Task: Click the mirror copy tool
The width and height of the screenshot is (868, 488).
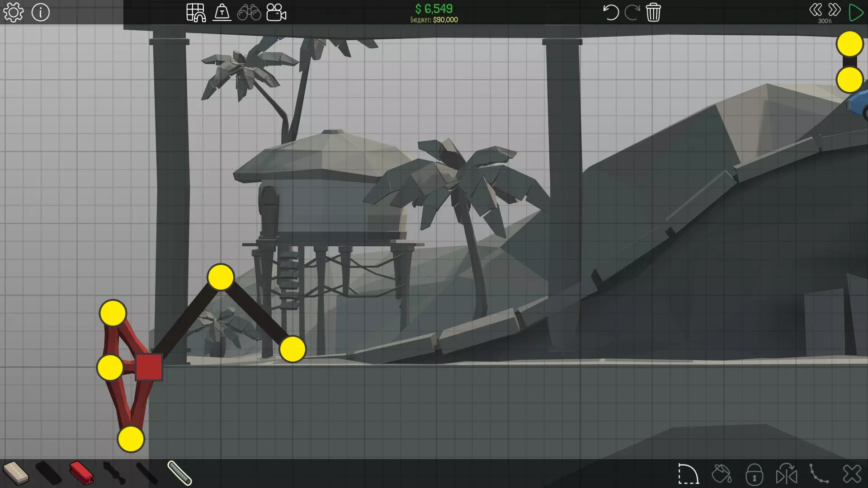Action: point(787,474)
